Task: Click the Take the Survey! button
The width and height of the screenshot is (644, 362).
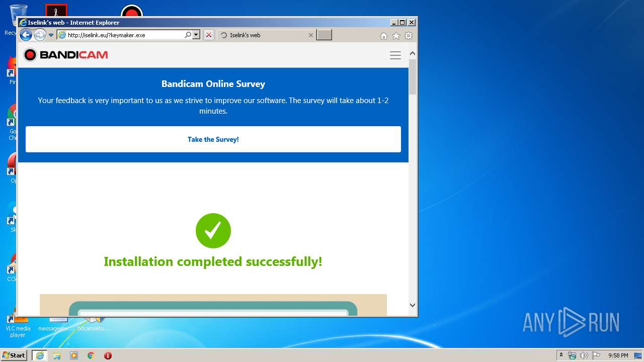Action: point(213,139)
